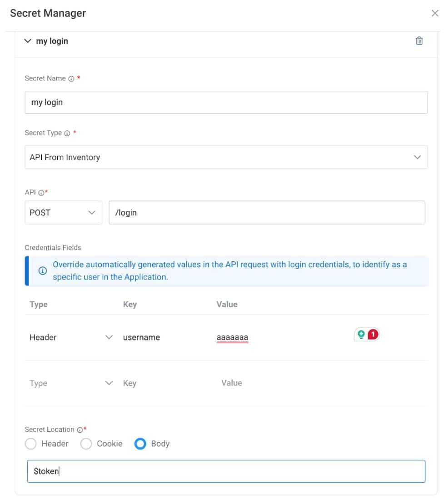Image resolution: width=448 pixels, height=500 pixels.
Task: Click the red number 1 error badge
Action: pos(373,335)
